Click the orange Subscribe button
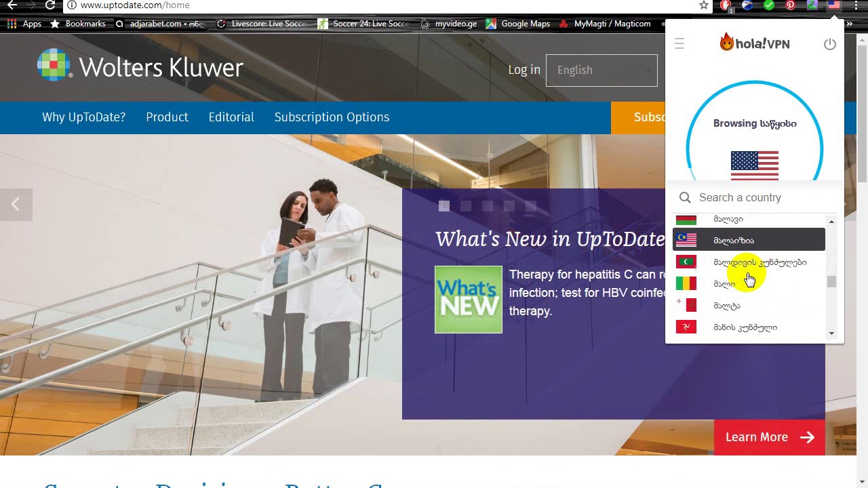Screen dimensions: 868x488 [x=638, y=117]
